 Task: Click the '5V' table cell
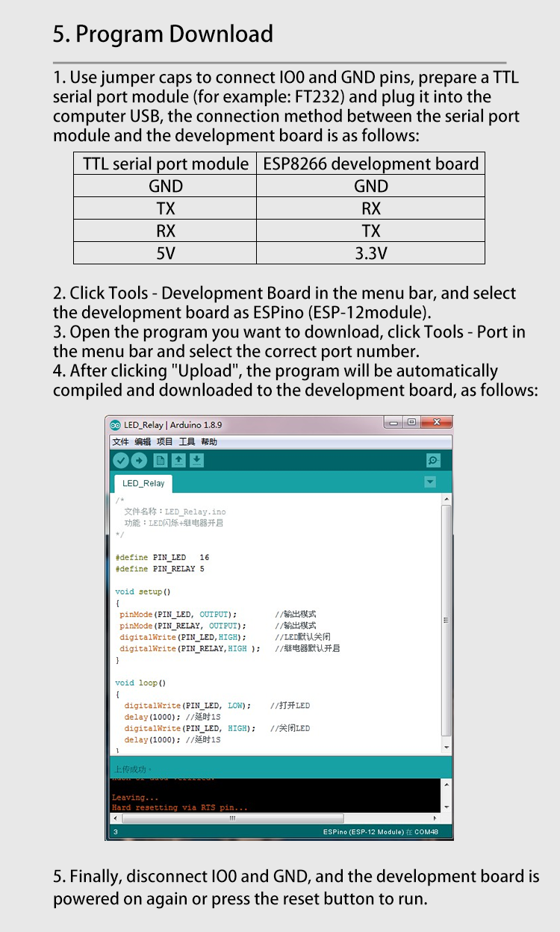(165, 253)
